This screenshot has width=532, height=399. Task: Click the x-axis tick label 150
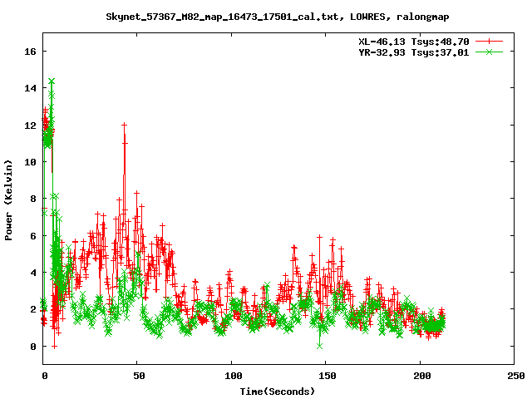[328, 376]
